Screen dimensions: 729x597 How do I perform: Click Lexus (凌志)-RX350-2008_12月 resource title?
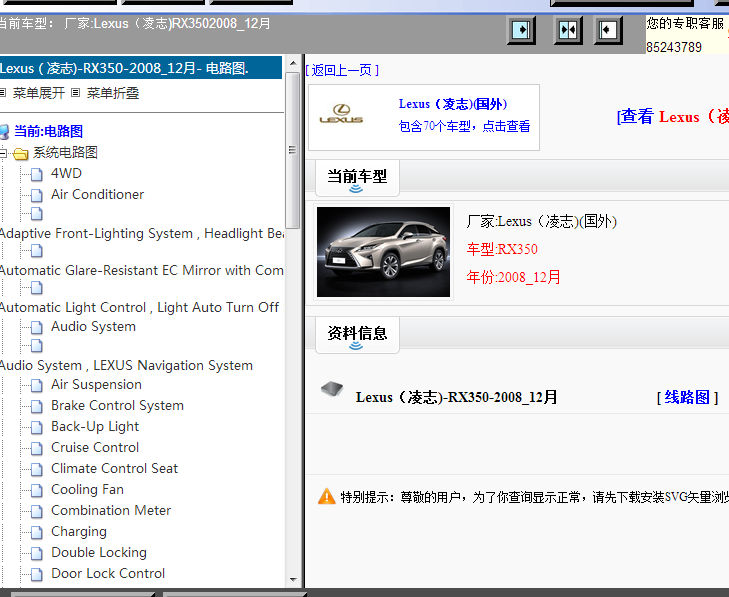click(457, 398)
